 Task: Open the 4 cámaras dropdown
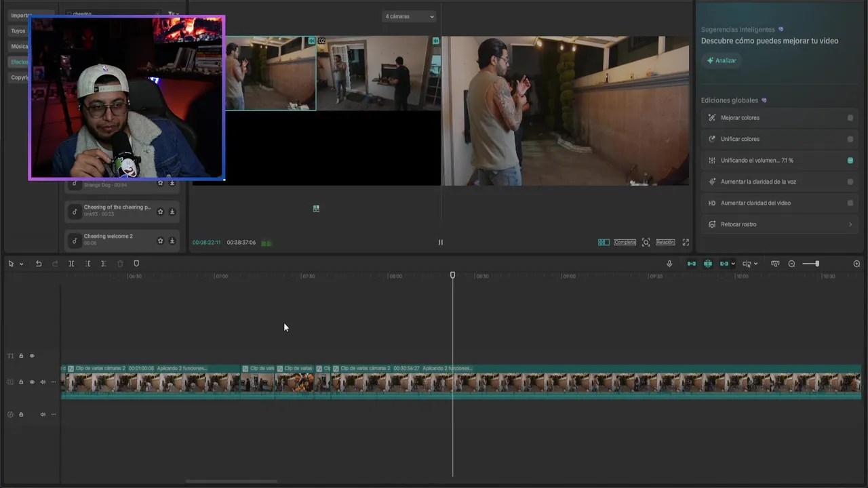pyautogui.click(x=409, y=16)
